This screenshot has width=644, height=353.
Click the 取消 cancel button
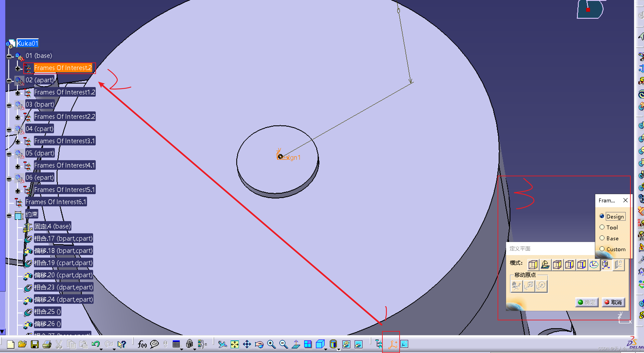click(613, 302)
